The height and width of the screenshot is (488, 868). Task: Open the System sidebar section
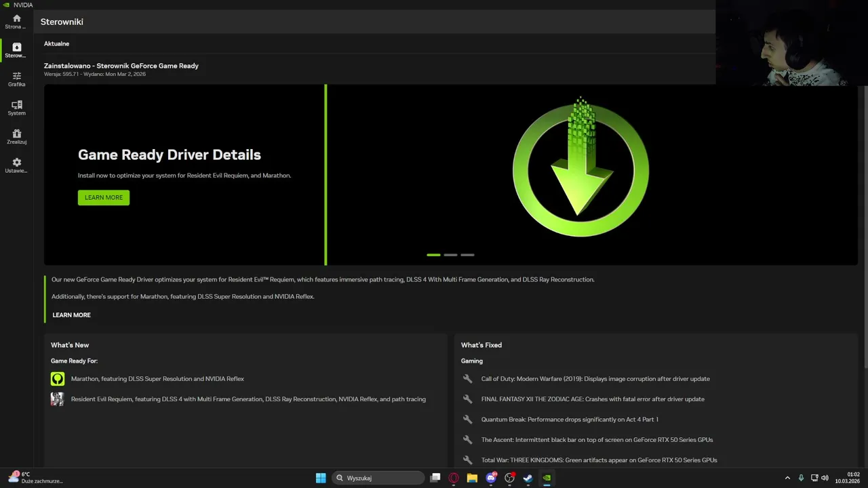[16, 108]
